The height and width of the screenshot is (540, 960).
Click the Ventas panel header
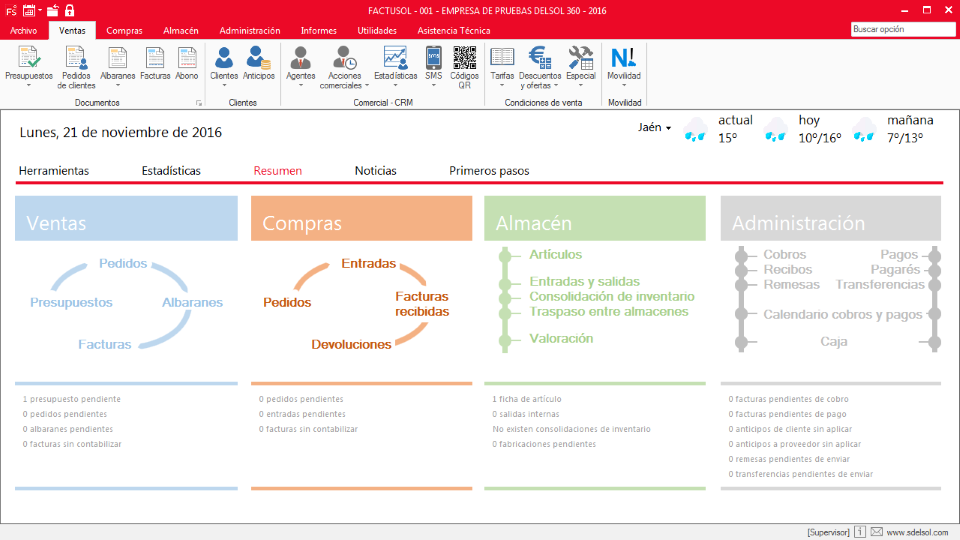126,219
